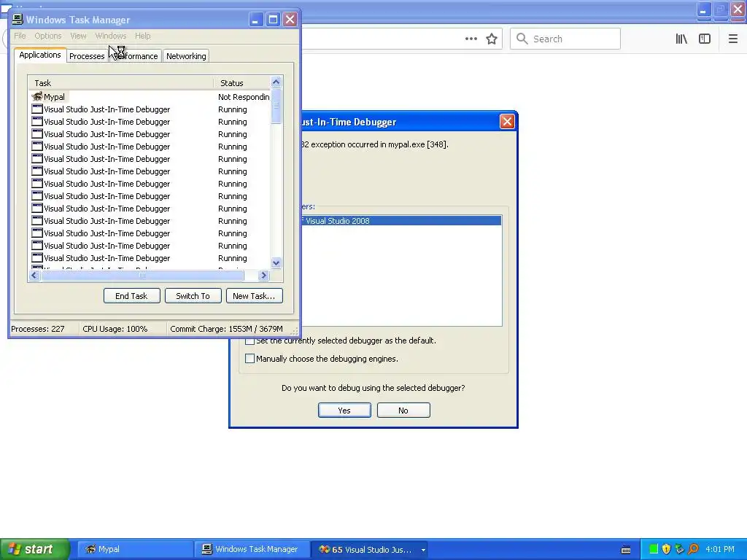Click the orange magnifier tray icon

(693, 549)
